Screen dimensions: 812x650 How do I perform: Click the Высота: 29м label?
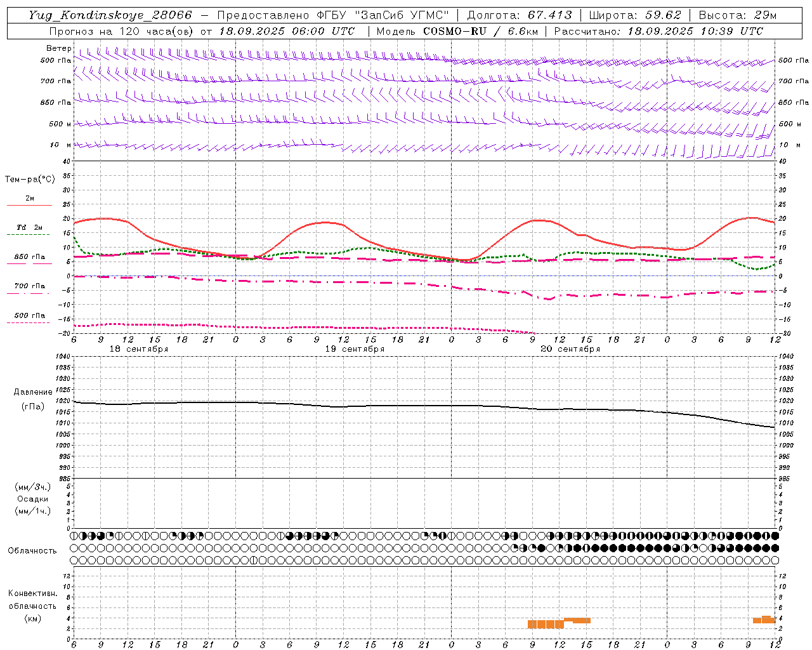737,15
